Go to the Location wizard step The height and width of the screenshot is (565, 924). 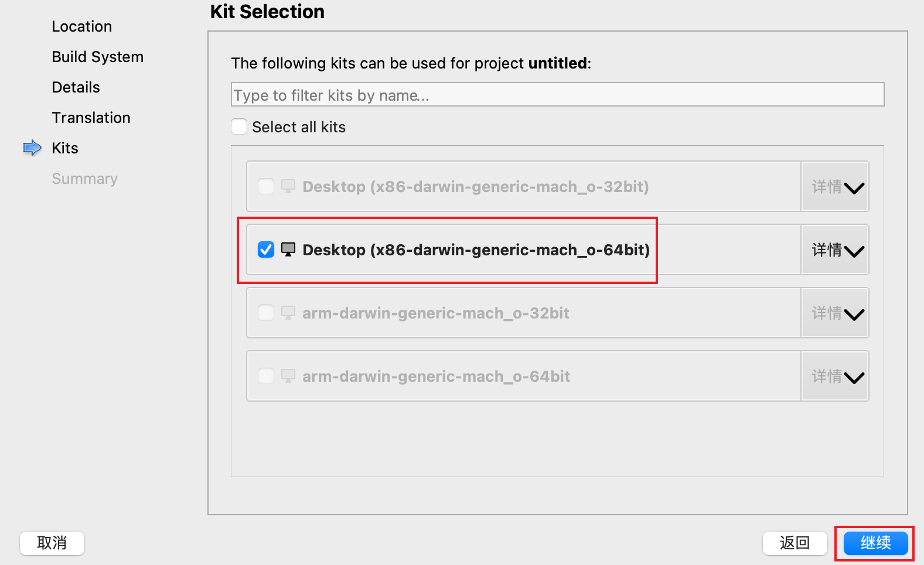(82, 26)
